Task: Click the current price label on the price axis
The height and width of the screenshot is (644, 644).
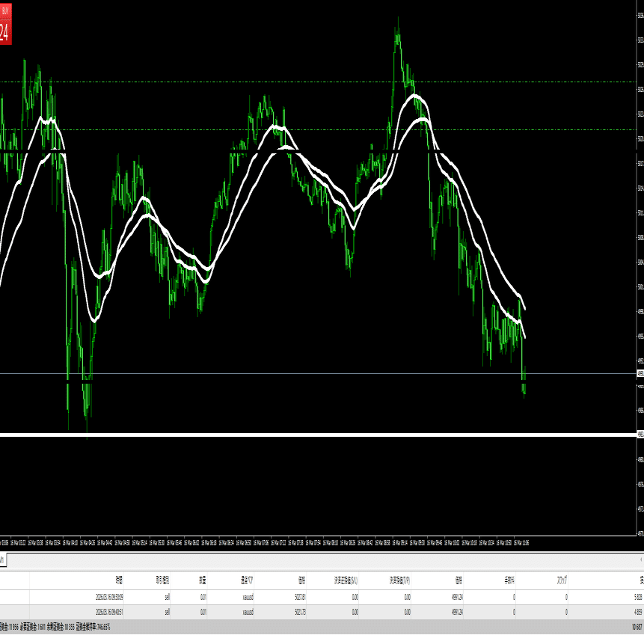Action: coord(640,374)
